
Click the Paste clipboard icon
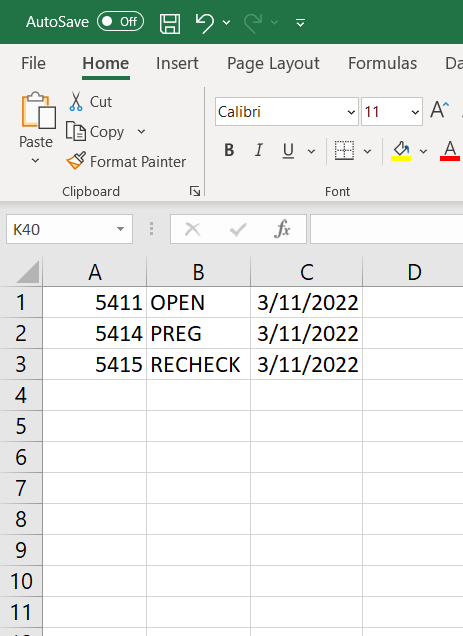point(39,111)
